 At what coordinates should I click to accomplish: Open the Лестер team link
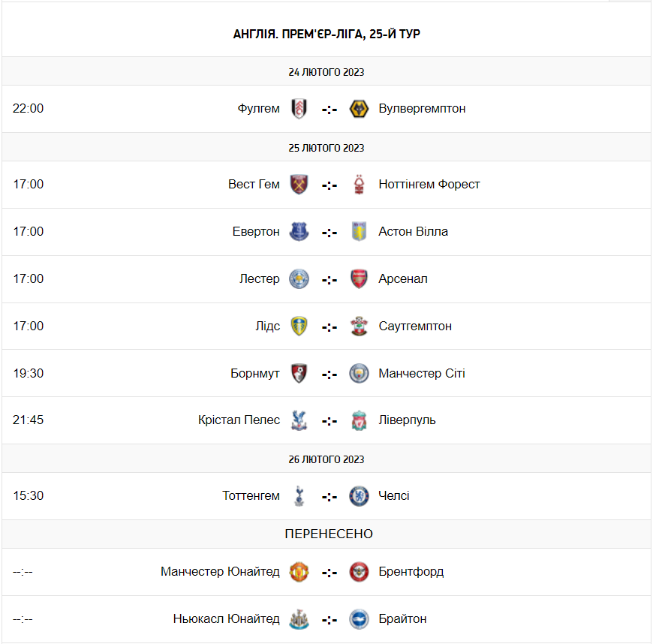point(259,279)
